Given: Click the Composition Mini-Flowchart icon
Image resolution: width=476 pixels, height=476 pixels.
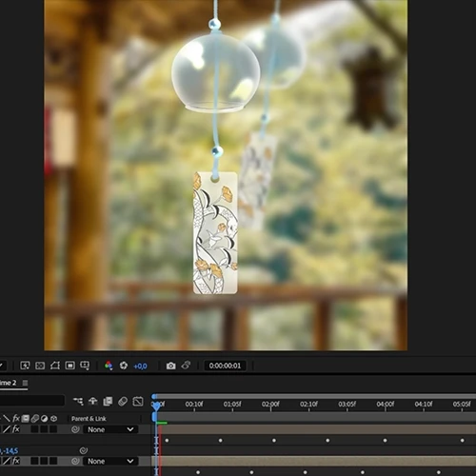Looking at the screenshot, I should (78, 402).
